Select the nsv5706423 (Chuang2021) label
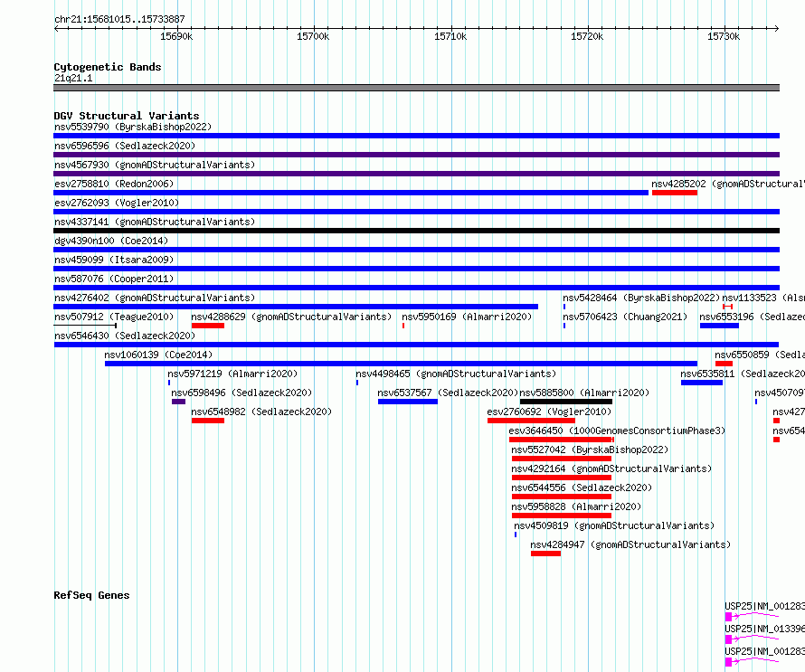Viewport: 805px width, 672px height. pyautogui.click(x=625, y=317)
